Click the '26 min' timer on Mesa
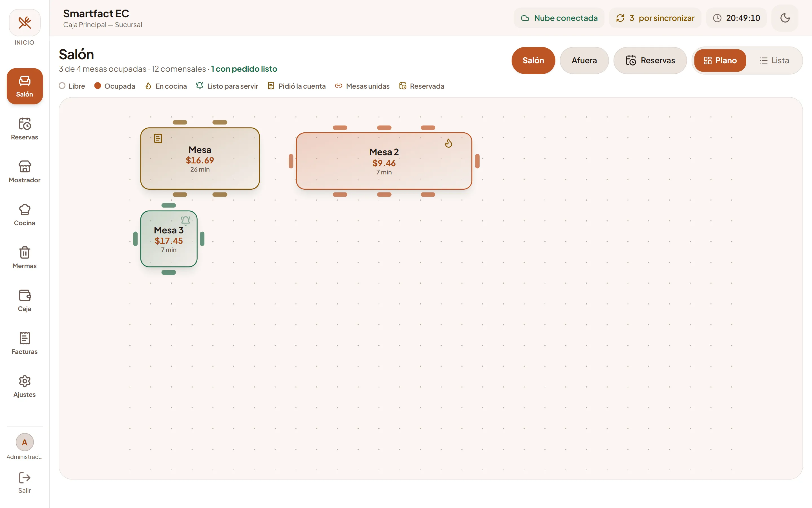The width and height of the screenshot is (812, 508). [x=200, y=170]
